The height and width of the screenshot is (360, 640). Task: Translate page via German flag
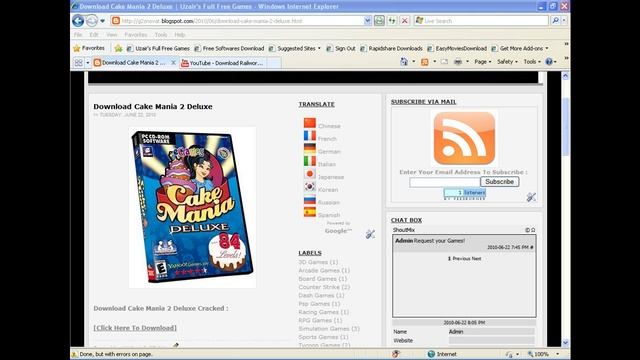pyautogui.click(x=310, y=148)
